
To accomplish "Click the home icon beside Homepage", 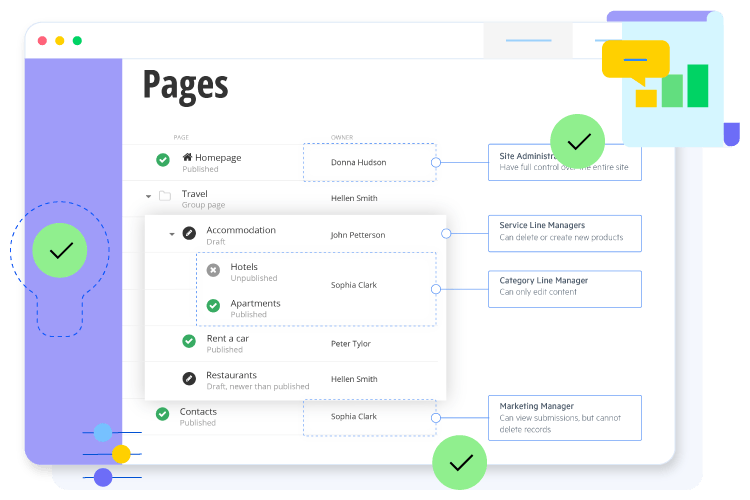I will (187, 158).
